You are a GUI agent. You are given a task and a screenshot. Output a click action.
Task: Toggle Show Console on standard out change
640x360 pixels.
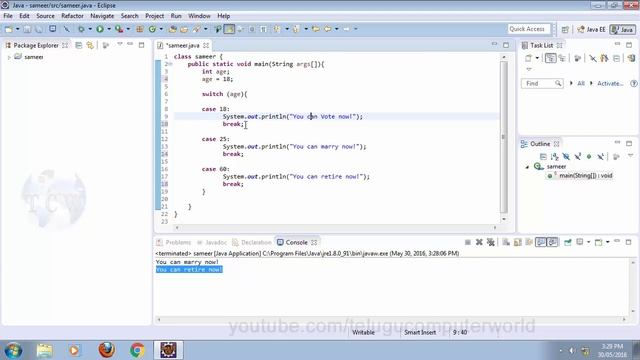tap(541, 242)
